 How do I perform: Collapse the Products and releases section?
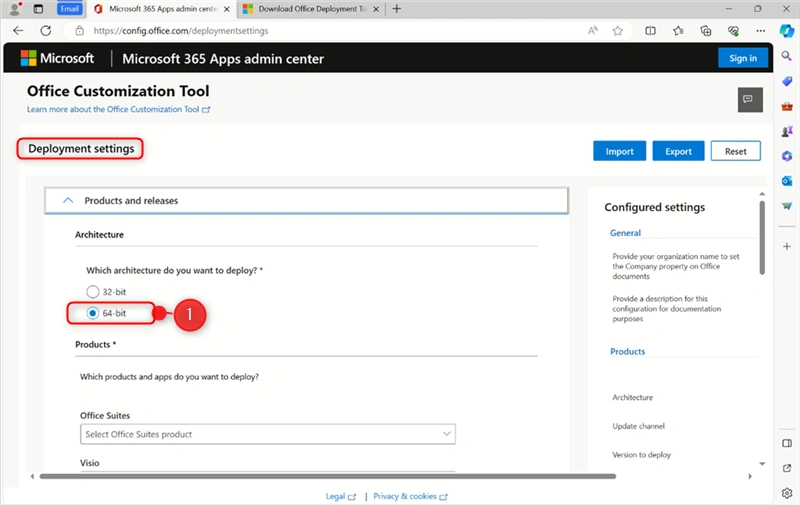pos(306,200)
